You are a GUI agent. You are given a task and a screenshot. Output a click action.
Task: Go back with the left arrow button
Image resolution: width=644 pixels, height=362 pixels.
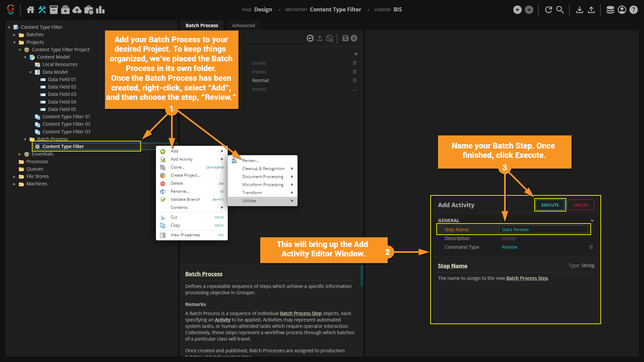point(517,10)
